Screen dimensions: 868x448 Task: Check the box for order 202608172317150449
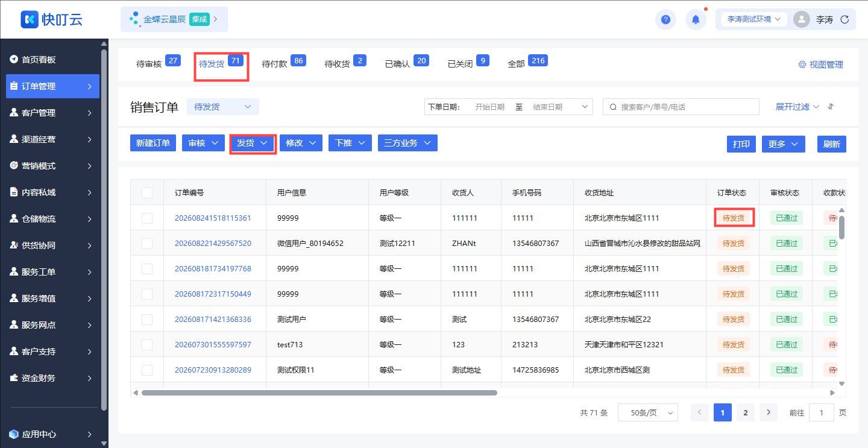[x=147, y=294]
